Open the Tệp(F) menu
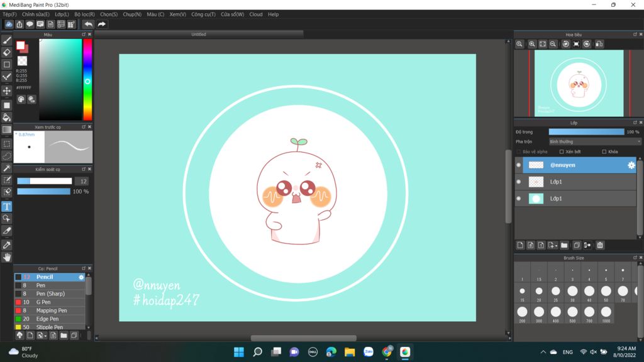Image resolution: width=644 pixels, height=362 pixels. [9, 14]
